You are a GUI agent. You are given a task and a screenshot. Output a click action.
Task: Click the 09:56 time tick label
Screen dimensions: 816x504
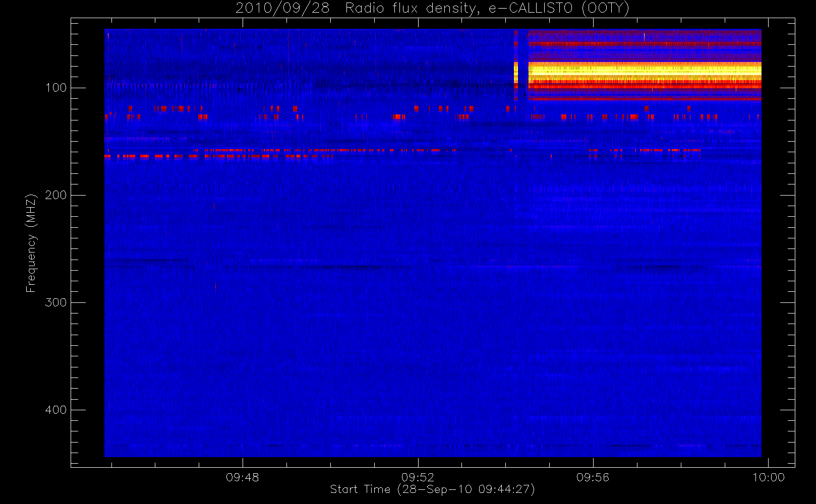click(x=593, y=477)
